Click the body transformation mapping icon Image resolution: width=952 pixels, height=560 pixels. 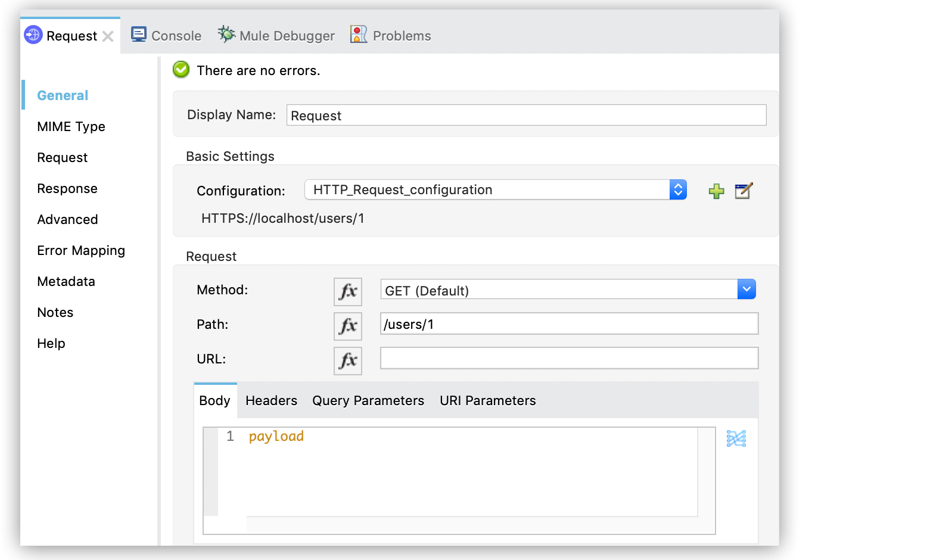click(736, 438)
